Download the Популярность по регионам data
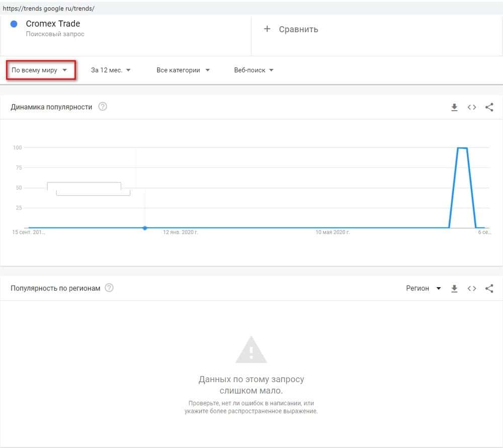Viewport: 503px width, 448px height. tap(454, 289)
